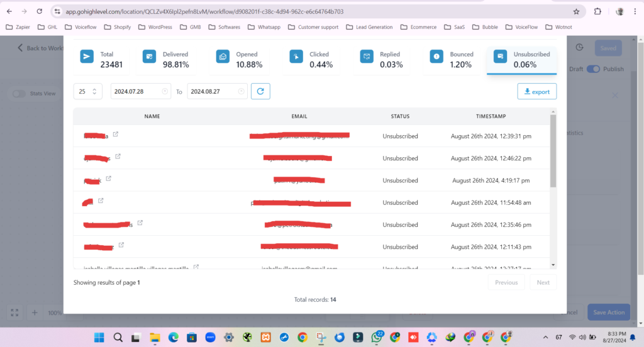Image resolution: width=644 pixels, height=347 pixels.
Task: Open contact link for 12:46:22 pm row
Action: tap(118, 156)
